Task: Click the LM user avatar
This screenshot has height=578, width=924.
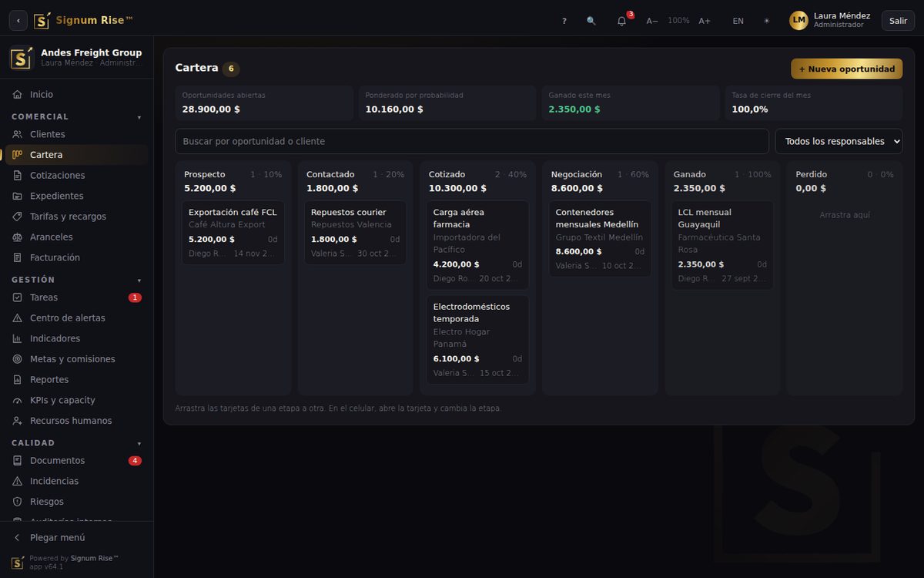Action: point(798,21)
